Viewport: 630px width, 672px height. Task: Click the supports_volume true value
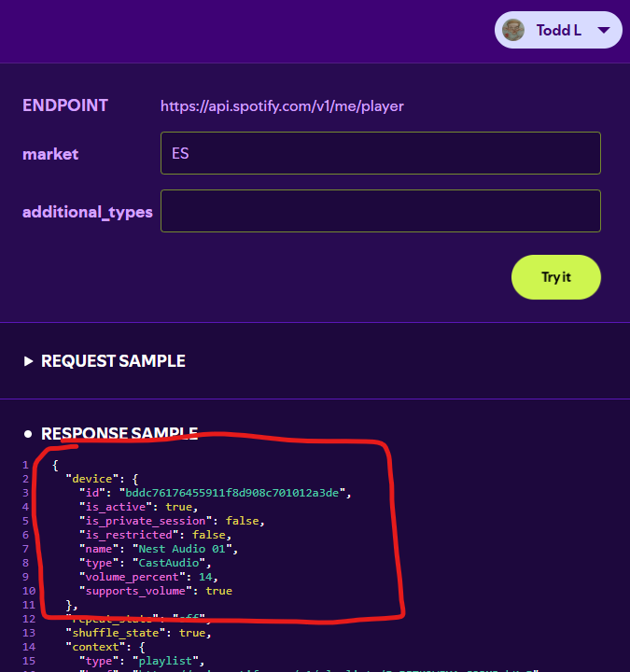218,591
